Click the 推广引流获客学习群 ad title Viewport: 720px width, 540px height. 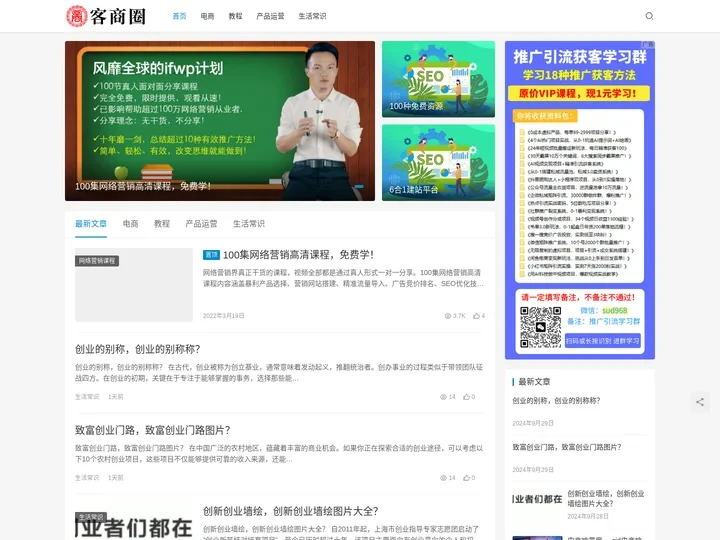coord(580,57)
